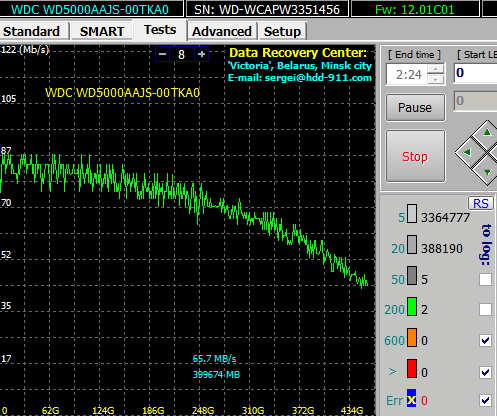Toggle the 200 ms log checkbox

point(485,310)
